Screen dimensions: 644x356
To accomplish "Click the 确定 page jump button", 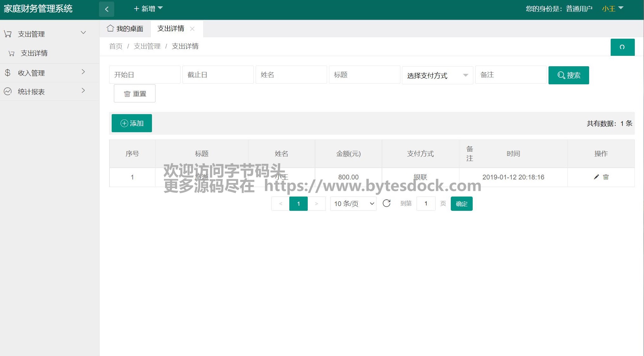I will [461, 204].
